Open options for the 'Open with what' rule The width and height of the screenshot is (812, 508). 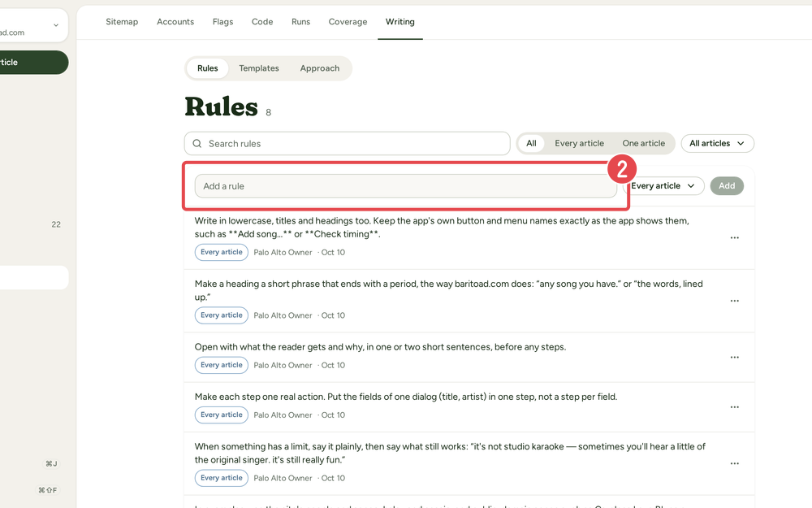click(734, 358)
